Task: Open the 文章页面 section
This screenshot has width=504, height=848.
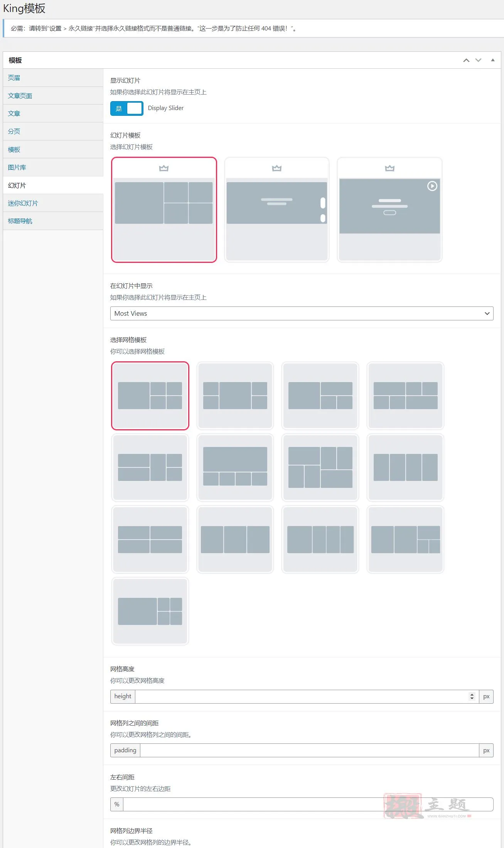Action: [x=20, y=96]
